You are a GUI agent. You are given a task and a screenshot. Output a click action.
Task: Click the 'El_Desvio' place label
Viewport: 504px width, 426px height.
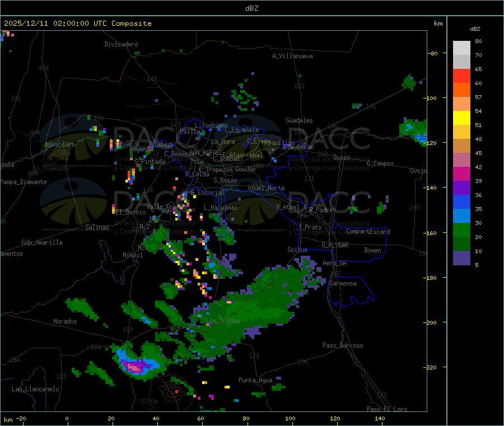click(x=131, y=212)
